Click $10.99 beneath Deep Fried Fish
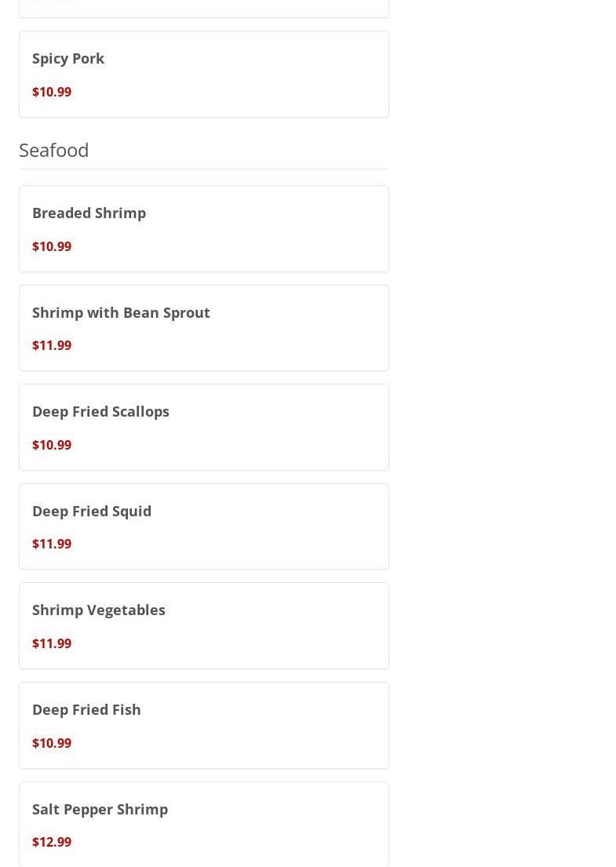 (52, 743)
